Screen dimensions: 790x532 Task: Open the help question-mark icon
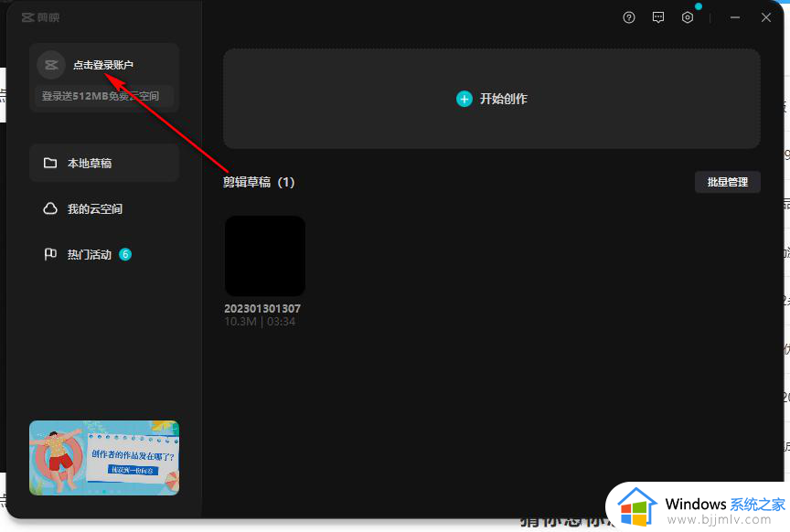(x=629, y=17)
